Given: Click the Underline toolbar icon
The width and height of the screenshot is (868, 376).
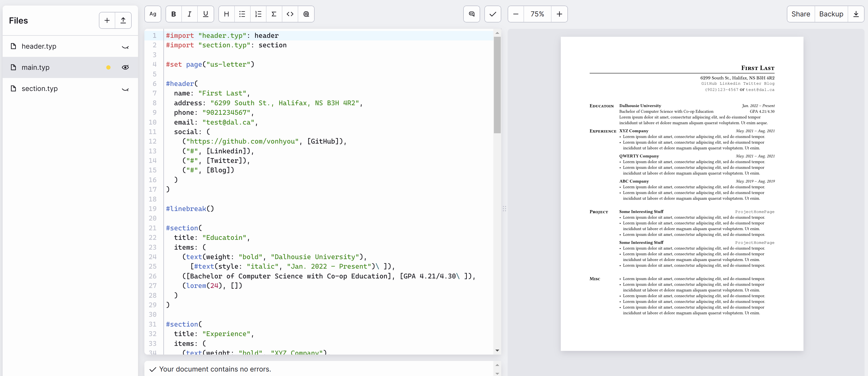Looking at the screenshot, I should point(205,14).
